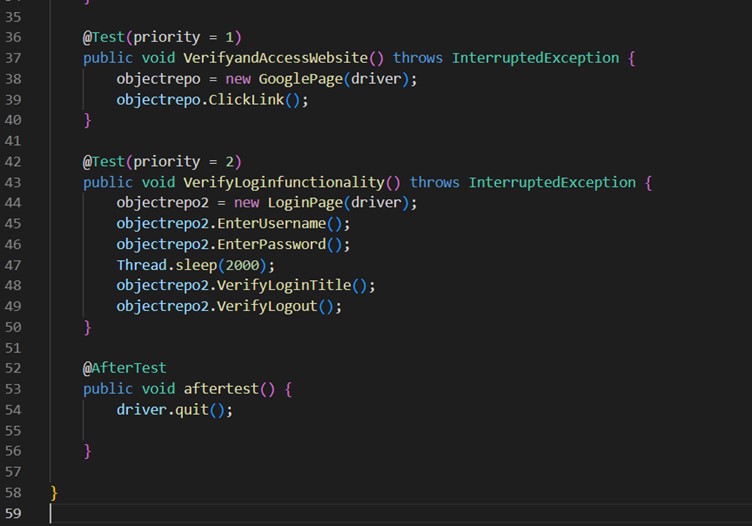This screenshot has width=752, height=526.
Task: Click the 'public' keyword on line 53
Action: [107, 389]
